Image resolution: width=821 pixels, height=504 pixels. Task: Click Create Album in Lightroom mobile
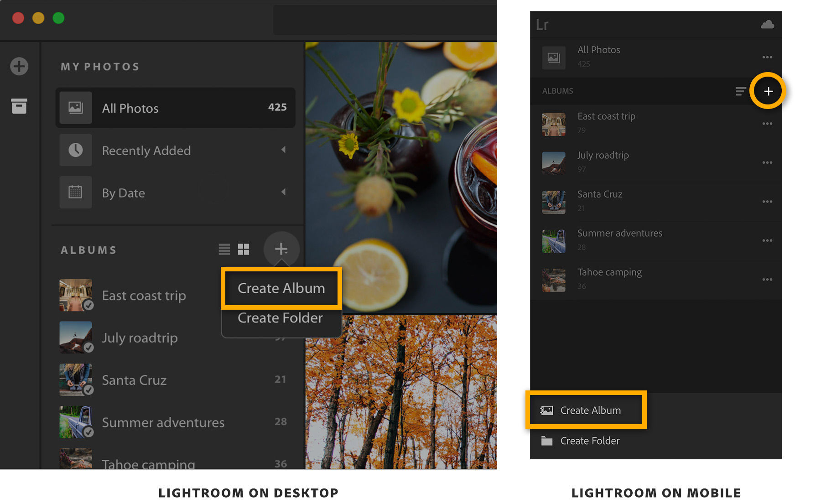pos(590,410)
